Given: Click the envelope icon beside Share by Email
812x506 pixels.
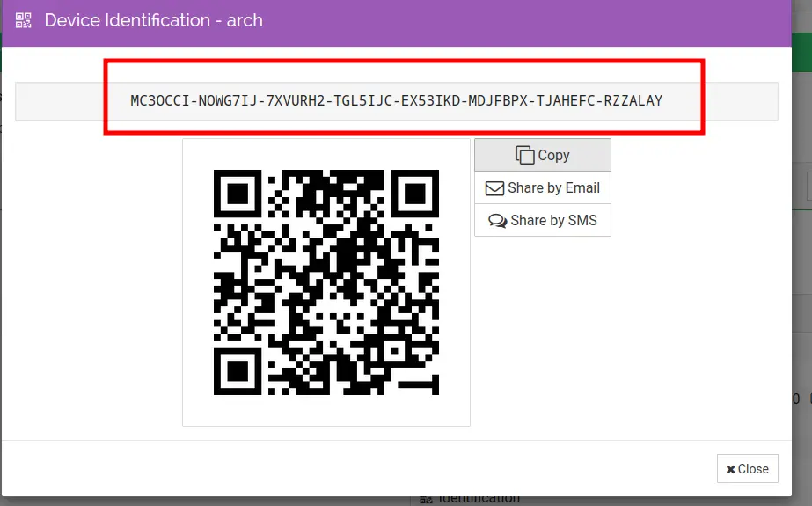Looking at the screenshot, I should coord(494,188).
